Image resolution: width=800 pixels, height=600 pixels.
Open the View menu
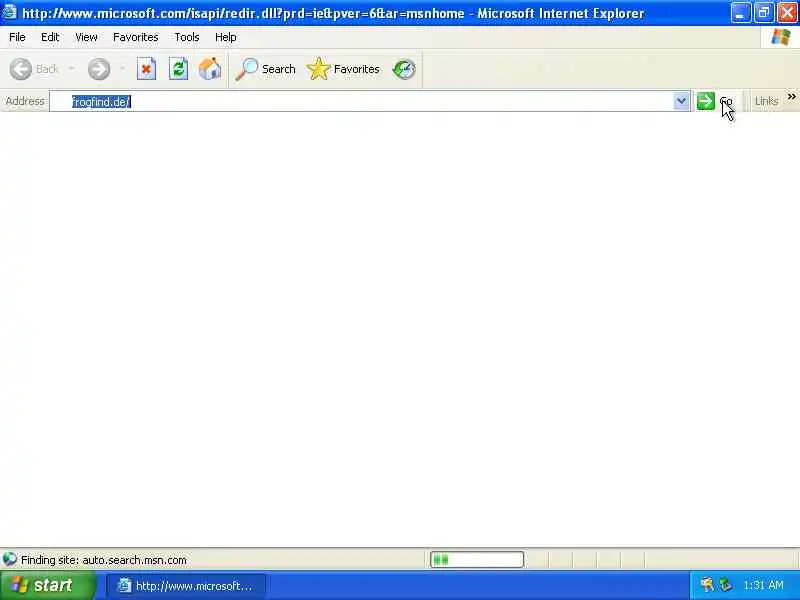pyautogui.click(x=86, y=37)
